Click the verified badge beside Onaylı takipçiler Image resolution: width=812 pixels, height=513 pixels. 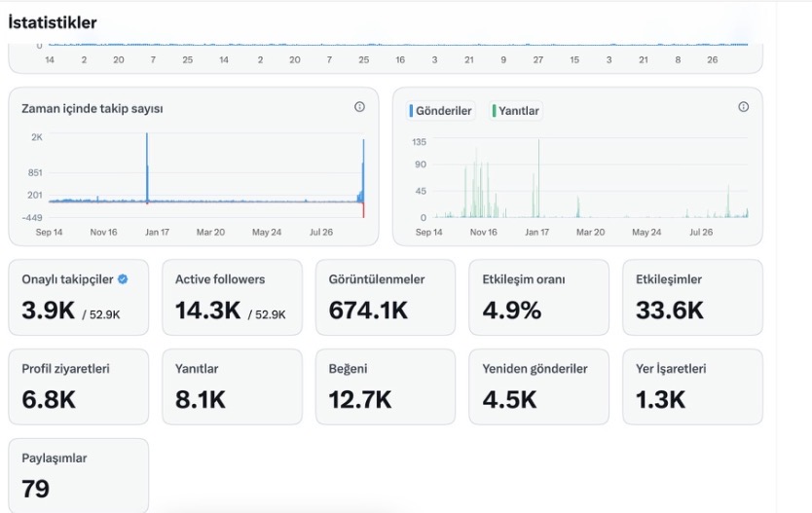click(123, 279)
